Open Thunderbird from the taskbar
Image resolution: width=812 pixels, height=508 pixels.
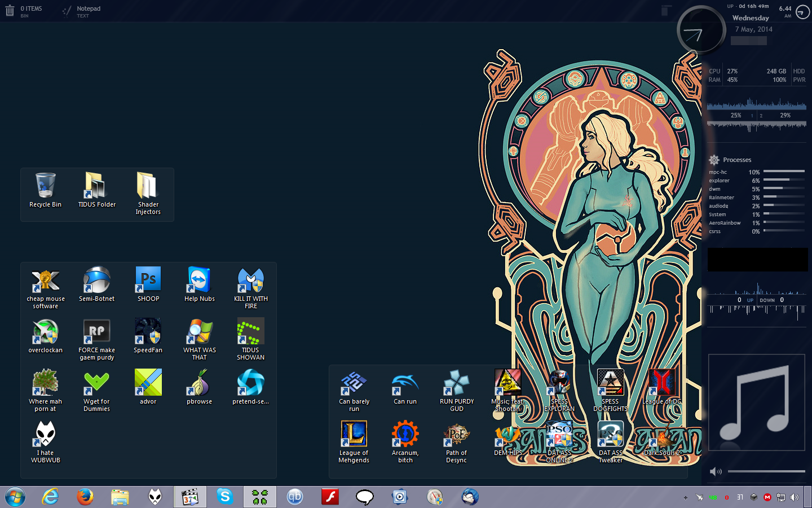pyautogui.click(x=470, y=497)
